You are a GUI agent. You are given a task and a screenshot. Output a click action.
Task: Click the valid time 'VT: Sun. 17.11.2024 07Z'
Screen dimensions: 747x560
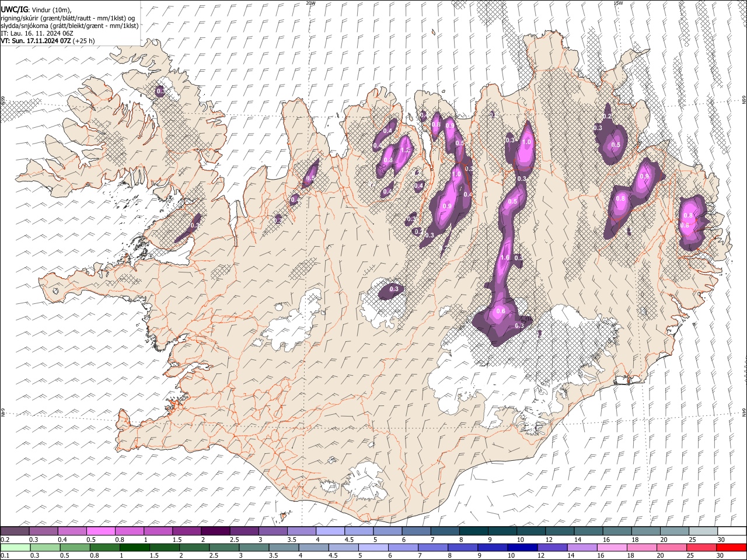(x=36, y=41)
